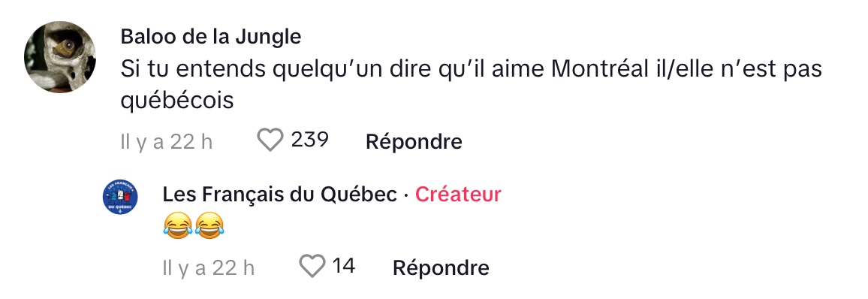
Task: Select the comment text starting 'Si tu entends'
Action: pyautogui.click(x=471, y=85)
